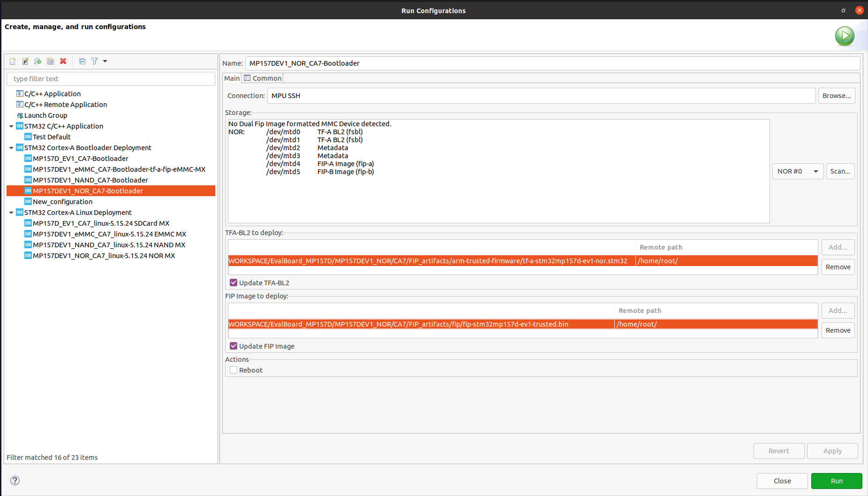868x496 pixels.
Task: Click the Connection field showing MPU SSH
Action: tap(541, 96)
